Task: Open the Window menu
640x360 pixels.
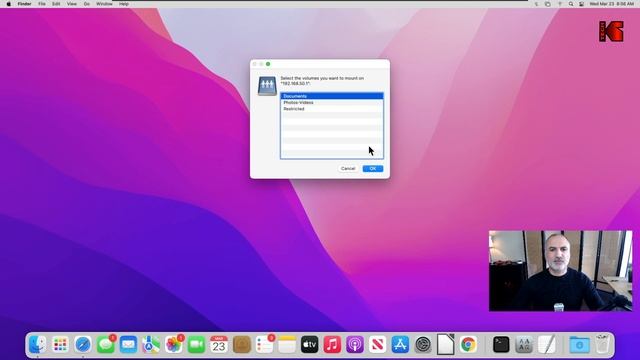Action: 104,4
